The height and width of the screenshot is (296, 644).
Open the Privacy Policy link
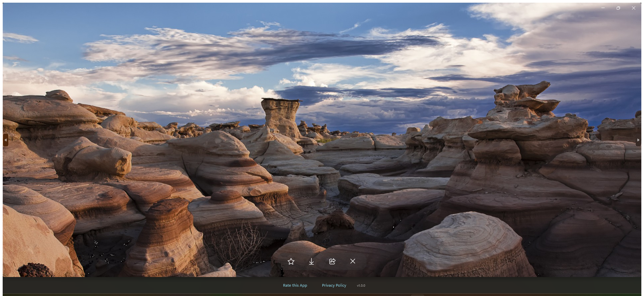pos(334,285)
